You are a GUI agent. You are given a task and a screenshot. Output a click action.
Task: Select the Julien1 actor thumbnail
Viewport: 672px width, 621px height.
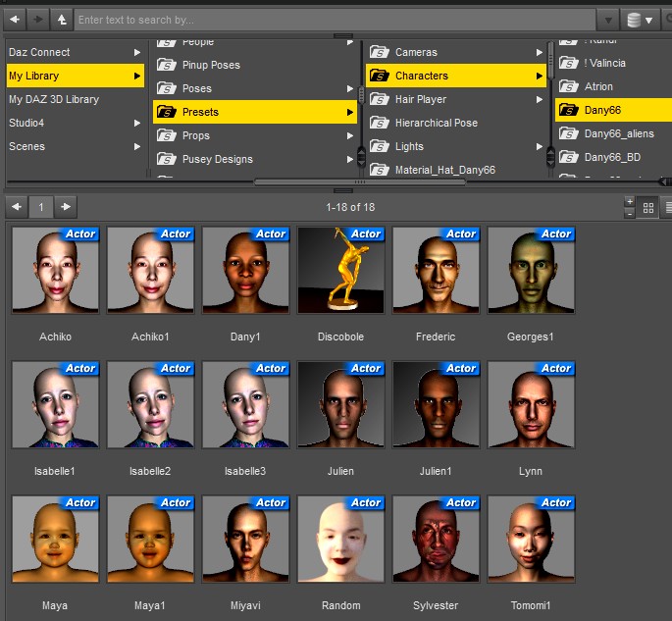point(436,404)
